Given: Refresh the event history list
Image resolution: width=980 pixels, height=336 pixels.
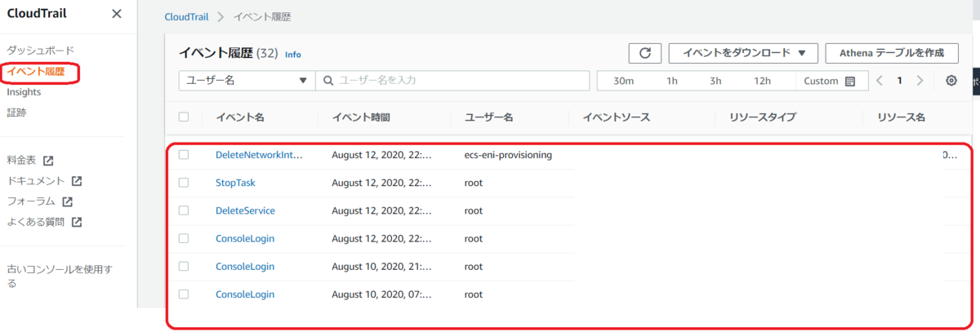Looking at the screenshot, I should (x=644, y=53).
